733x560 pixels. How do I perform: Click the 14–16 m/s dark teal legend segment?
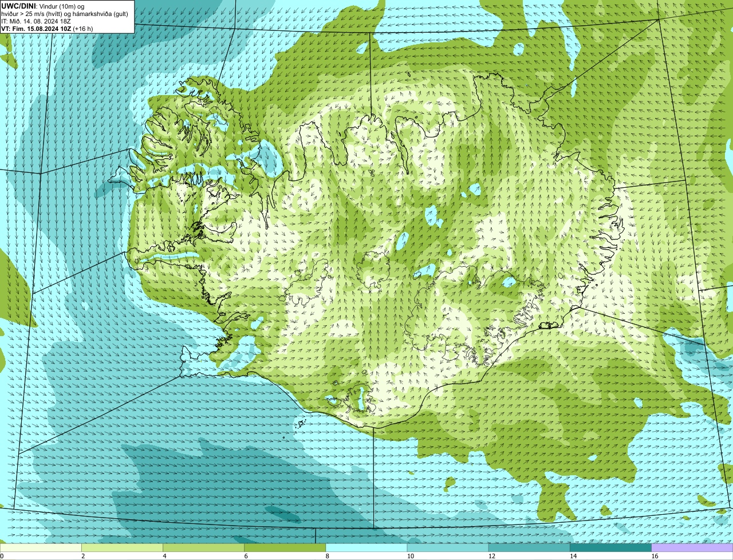pos(610,548)
